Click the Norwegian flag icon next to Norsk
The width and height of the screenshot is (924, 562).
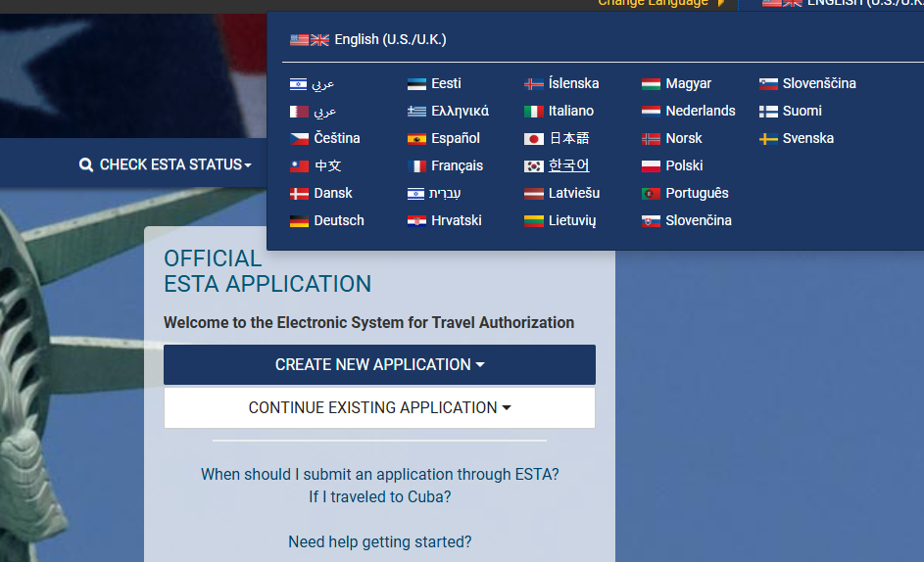coord(651,139)
